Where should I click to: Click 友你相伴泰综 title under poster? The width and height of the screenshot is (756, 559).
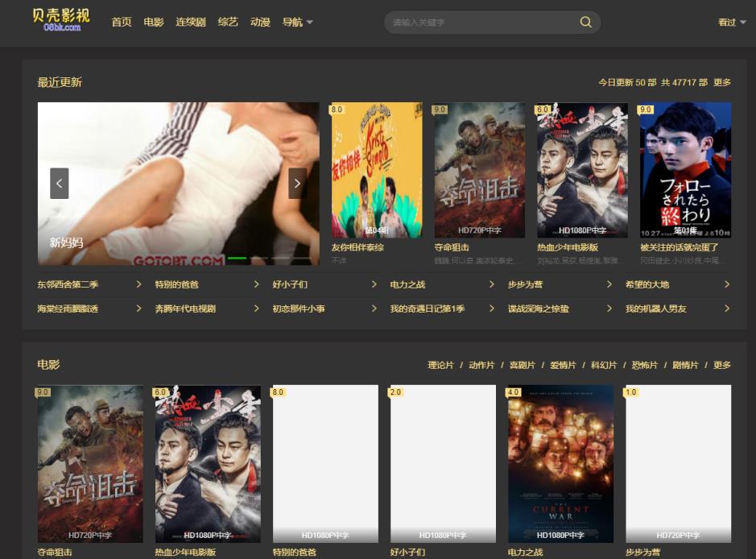(x=357, y=247)
